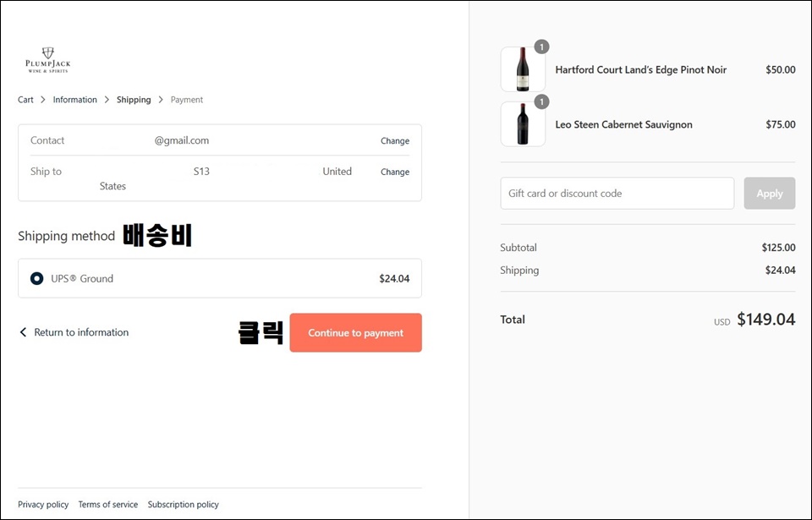
Task: Click the quantity badge on Leo Steen Cabernet
Action: coord(541,102)
